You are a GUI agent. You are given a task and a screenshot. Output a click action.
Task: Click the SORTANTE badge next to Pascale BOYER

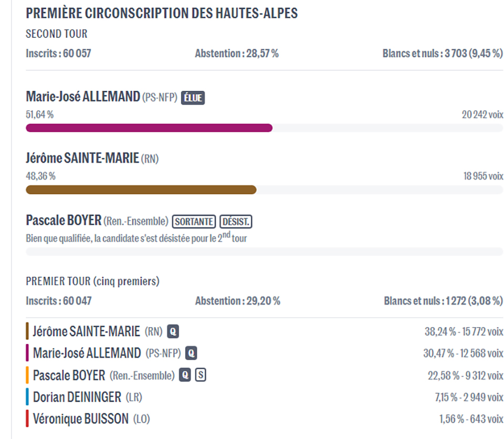[x=194, y=222]
